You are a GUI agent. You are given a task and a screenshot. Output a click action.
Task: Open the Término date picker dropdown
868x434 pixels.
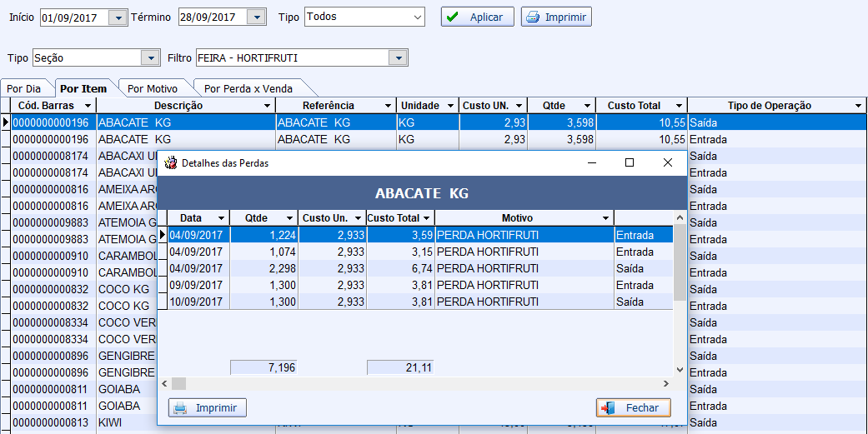click(x=258, y=17)
